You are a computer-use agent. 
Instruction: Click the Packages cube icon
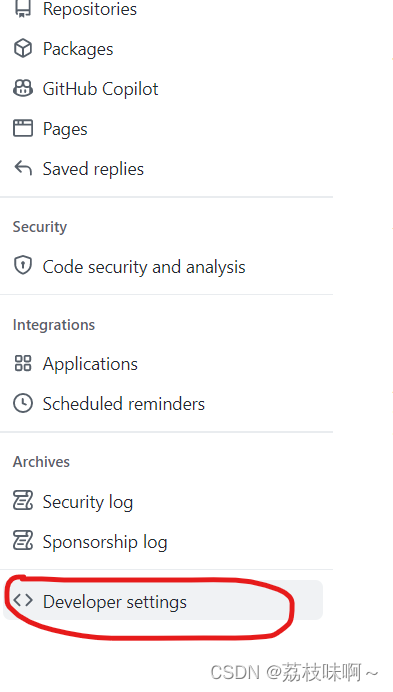[23, 48]
